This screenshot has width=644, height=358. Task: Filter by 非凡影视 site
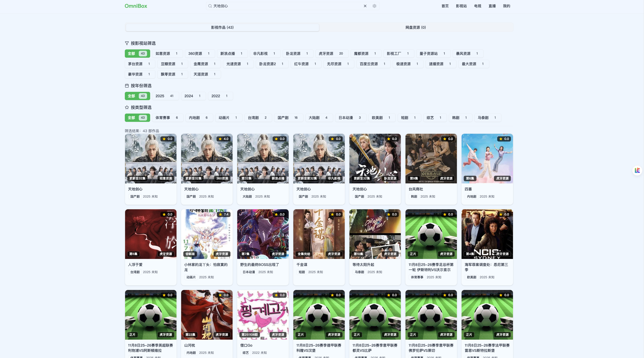(265, 54)
